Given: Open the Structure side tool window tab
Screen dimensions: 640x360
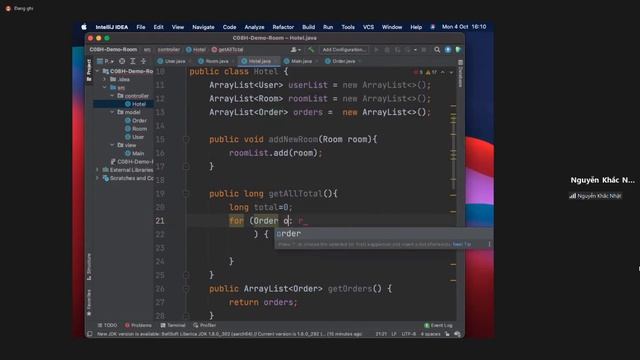Looking at the screenshot, I should click(89, 267).
